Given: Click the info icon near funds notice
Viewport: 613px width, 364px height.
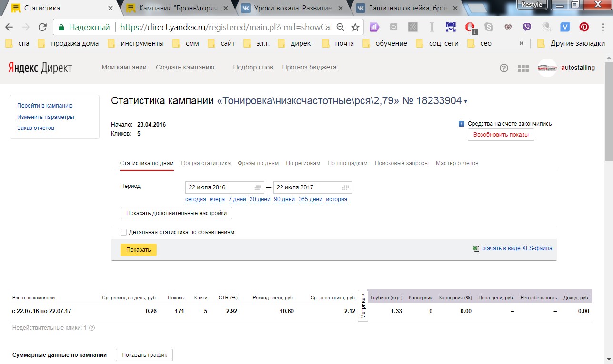Looking at the screenshot, I should coord(461,124).
